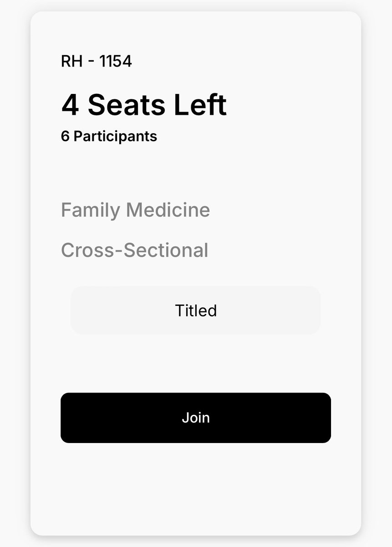392x547 pixels.
Task: Click the Family Medicine specialty label
Action: coord(136,210)
